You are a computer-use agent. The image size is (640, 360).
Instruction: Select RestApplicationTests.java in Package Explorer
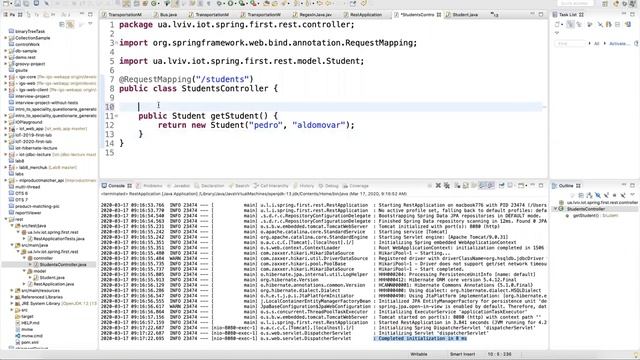click(59, 238)
